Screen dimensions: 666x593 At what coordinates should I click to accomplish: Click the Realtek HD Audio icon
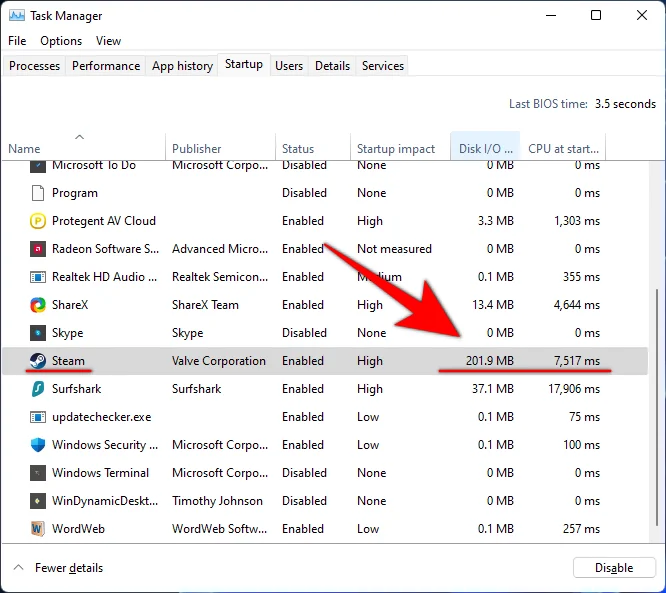point(38,277)
